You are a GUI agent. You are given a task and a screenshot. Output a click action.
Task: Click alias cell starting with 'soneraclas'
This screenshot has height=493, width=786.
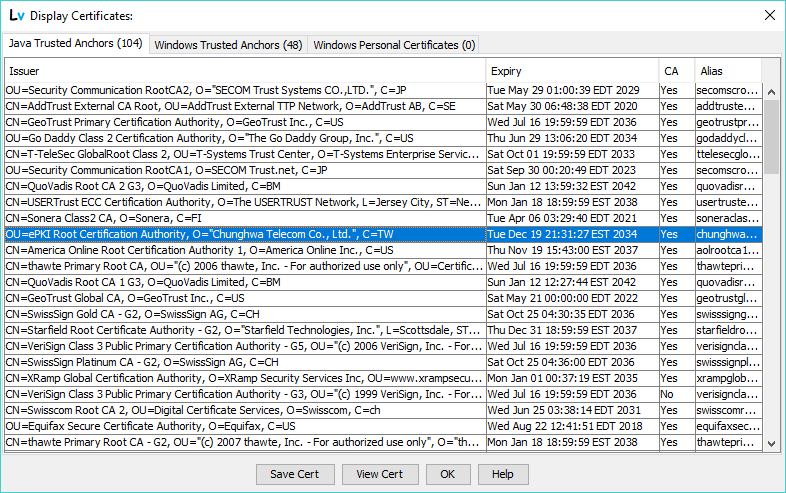(728, 219)
